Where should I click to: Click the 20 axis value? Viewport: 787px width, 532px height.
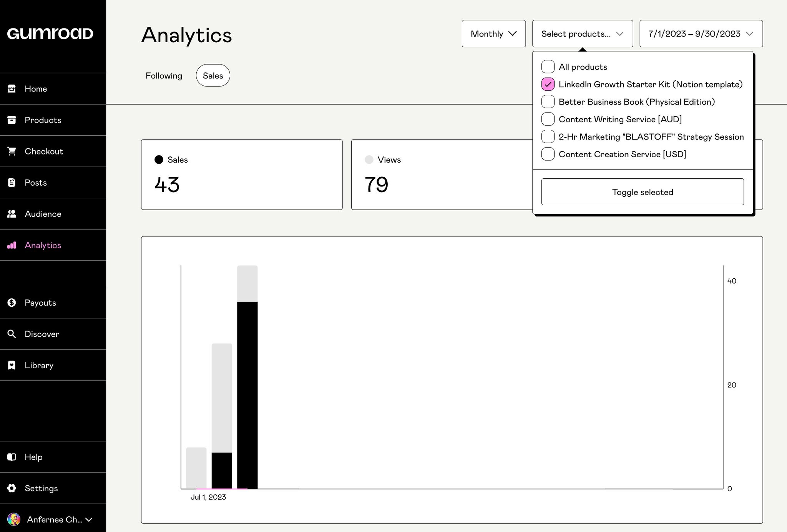point(732,385)
